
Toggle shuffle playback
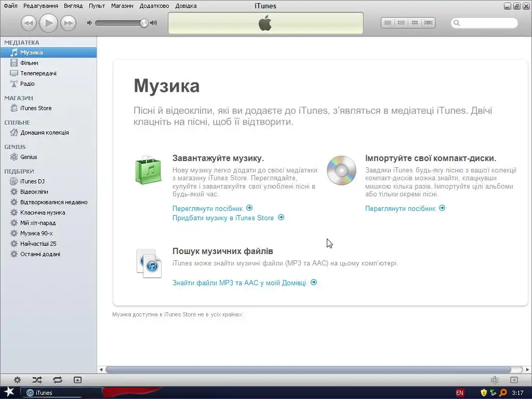tap(37, 380)
